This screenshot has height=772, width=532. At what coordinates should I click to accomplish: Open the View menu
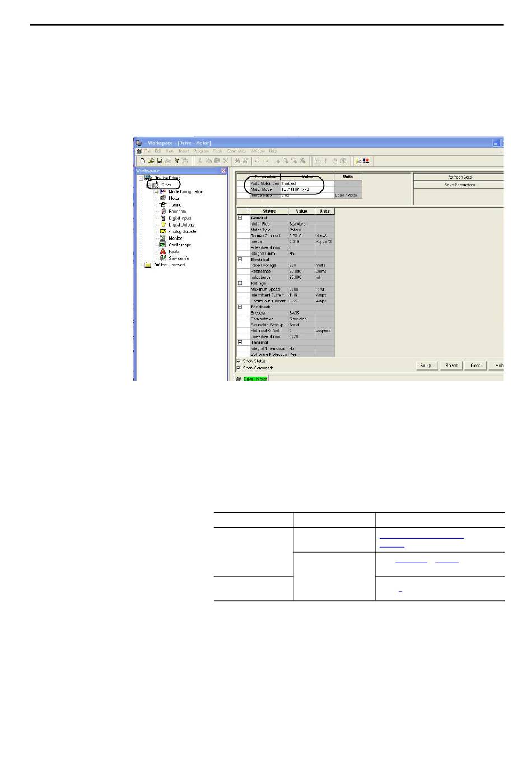click(x=170, y=151)
